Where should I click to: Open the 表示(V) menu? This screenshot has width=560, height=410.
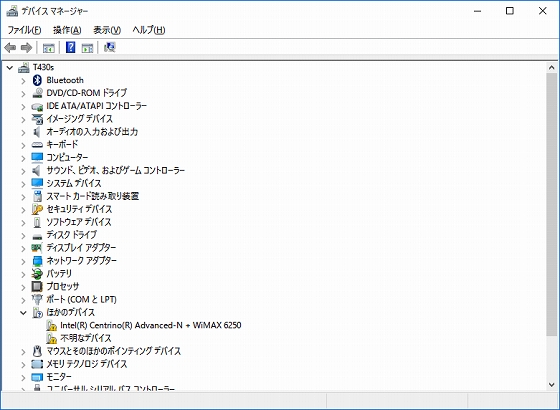coord(107,30)
